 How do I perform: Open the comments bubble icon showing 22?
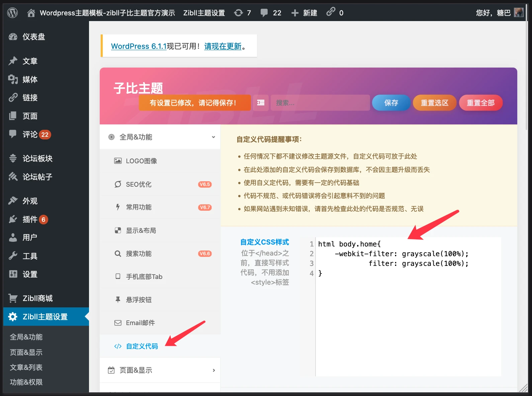pos(264,13)
